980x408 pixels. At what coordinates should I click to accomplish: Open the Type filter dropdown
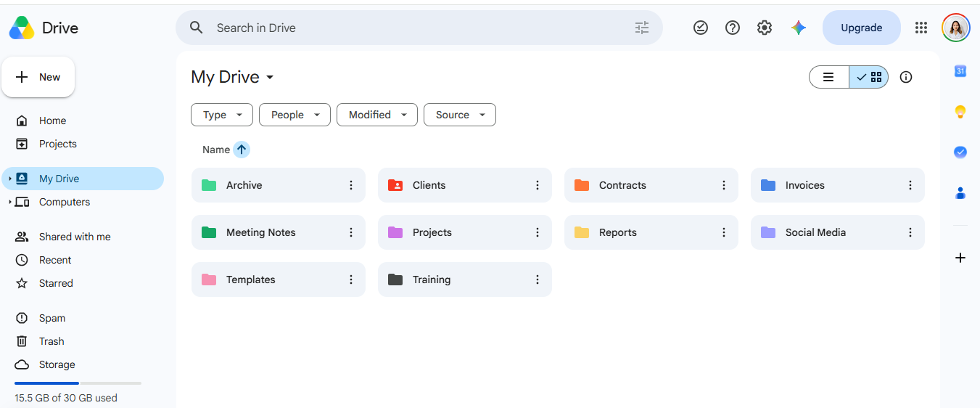(222, 115)
